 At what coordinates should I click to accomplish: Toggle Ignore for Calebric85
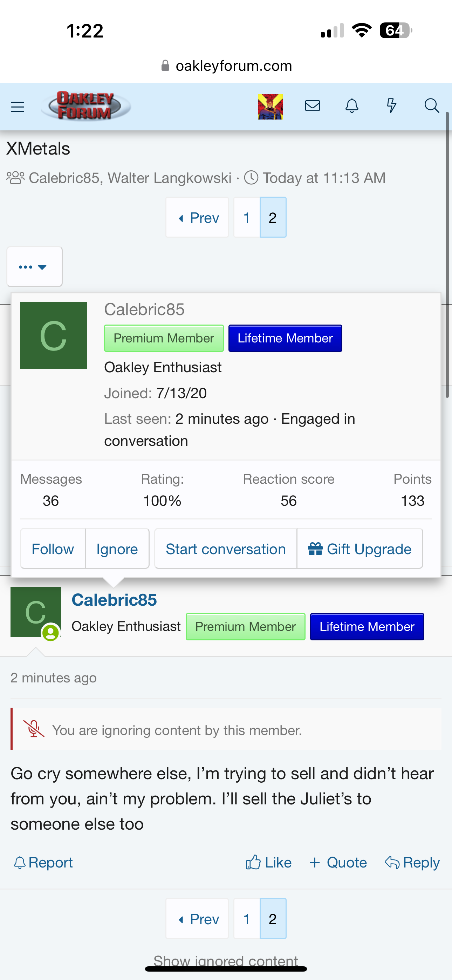(117, 549)
